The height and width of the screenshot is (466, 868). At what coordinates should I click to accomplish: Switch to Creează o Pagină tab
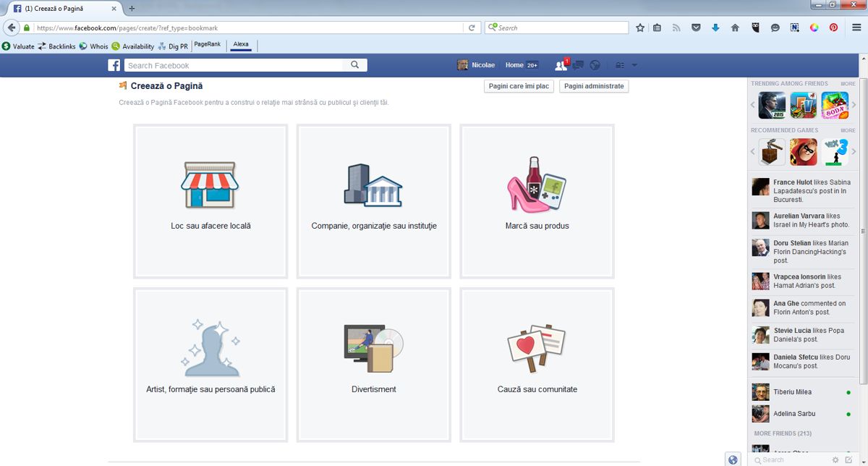point(64,8)
